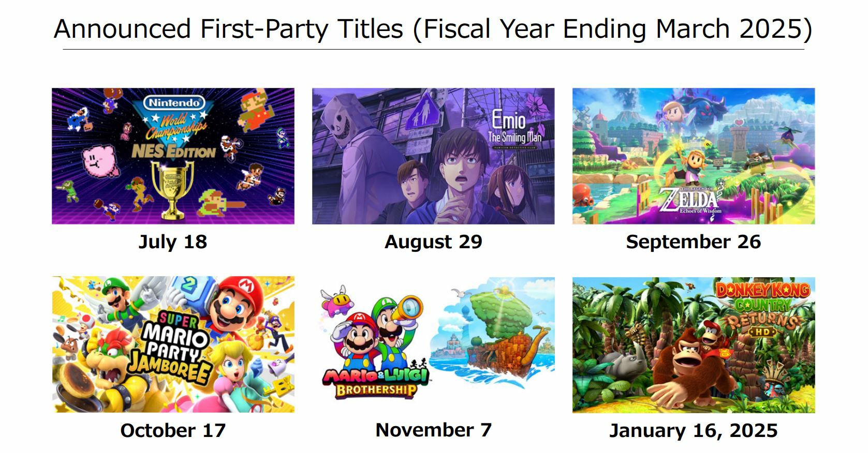The width and height of the screenshot is (868, 453).
Task: Click the October 17 date caption
Action: (173, 430)
